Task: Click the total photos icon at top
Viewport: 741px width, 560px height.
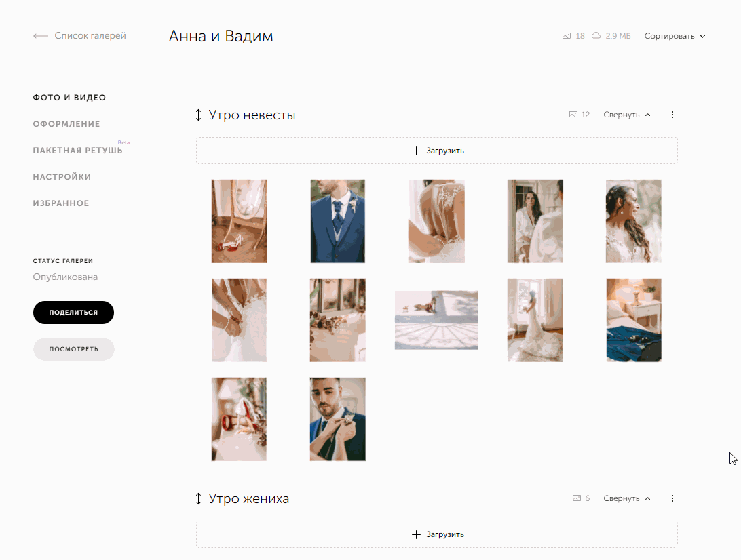Action: point(567,36)
